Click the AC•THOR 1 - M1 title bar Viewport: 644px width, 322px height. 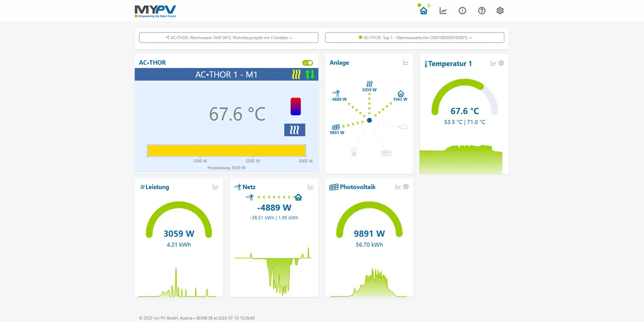tap(226, 75)
